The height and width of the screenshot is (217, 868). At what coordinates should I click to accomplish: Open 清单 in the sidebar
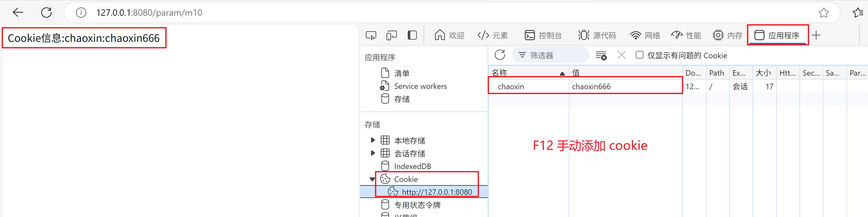click(401, 73)
